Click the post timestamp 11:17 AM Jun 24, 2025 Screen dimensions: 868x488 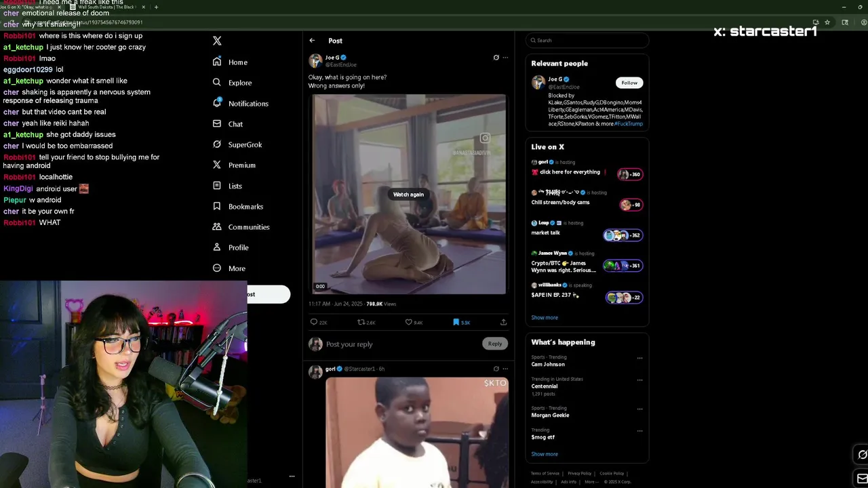pos(336,304)
